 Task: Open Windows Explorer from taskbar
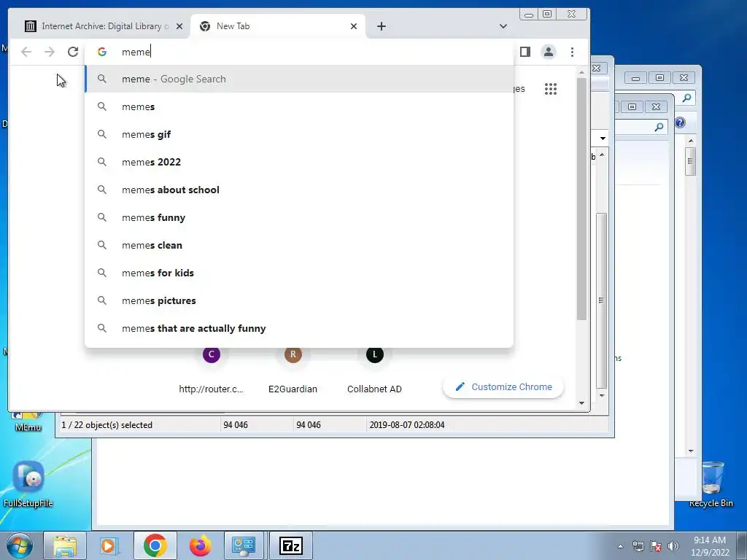click(x=65, y=545)
